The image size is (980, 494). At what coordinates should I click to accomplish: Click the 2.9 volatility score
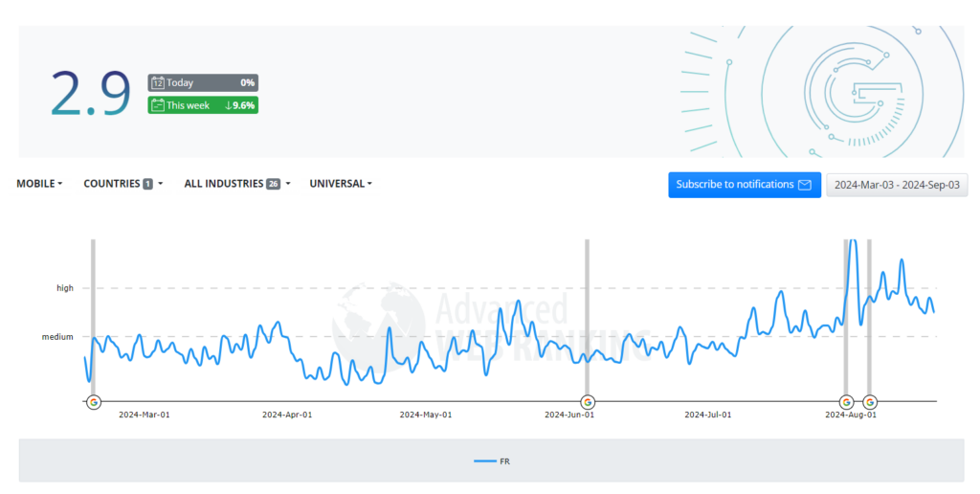coord(91,94)
